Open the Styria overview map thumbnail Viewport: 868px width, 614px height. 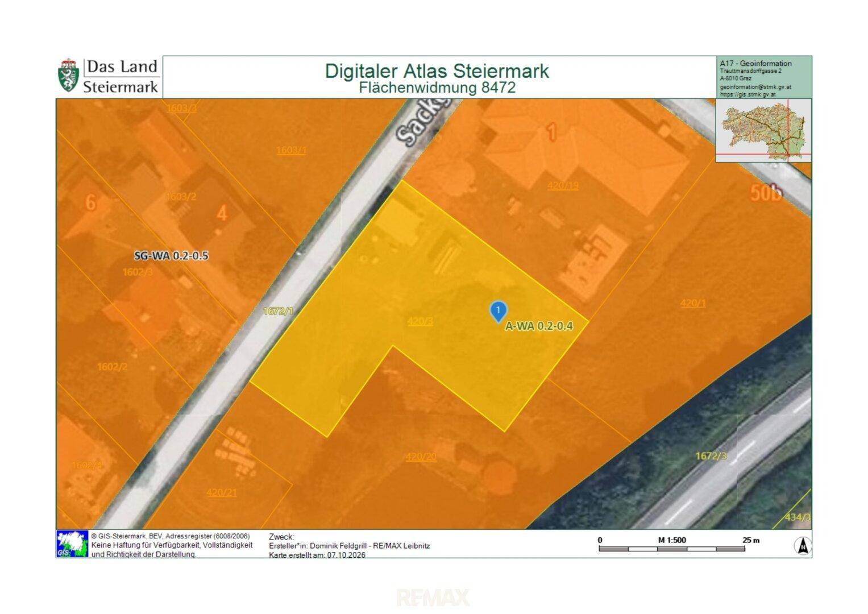point(763,130)
